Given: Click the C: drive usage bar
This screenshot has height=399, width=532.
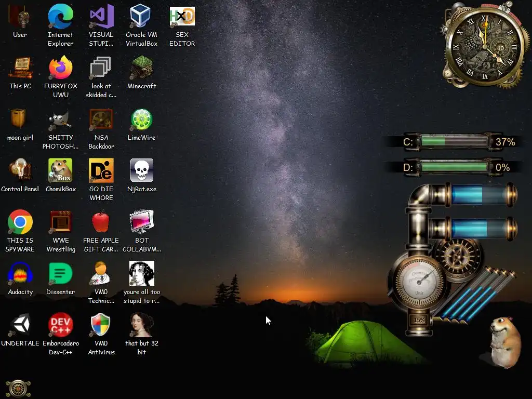Looking at the screenshot, I should (454, 141).
